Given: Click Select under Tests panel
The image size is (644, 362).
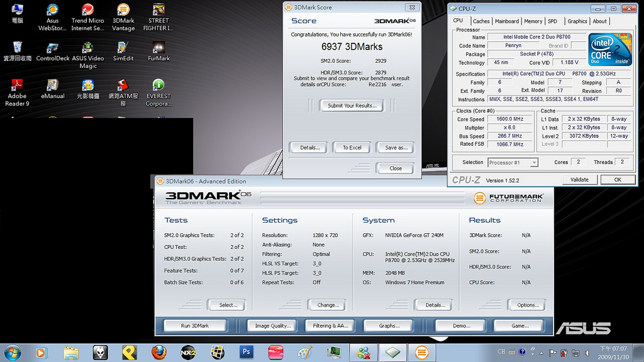Looking at the screenshot, I should pyautogui.click(x=228, y=305).
